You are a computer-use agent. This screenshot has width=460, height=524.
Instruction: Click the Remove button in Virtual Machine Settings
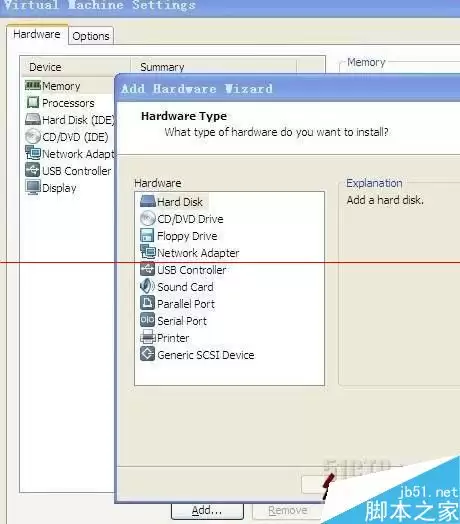288,511
